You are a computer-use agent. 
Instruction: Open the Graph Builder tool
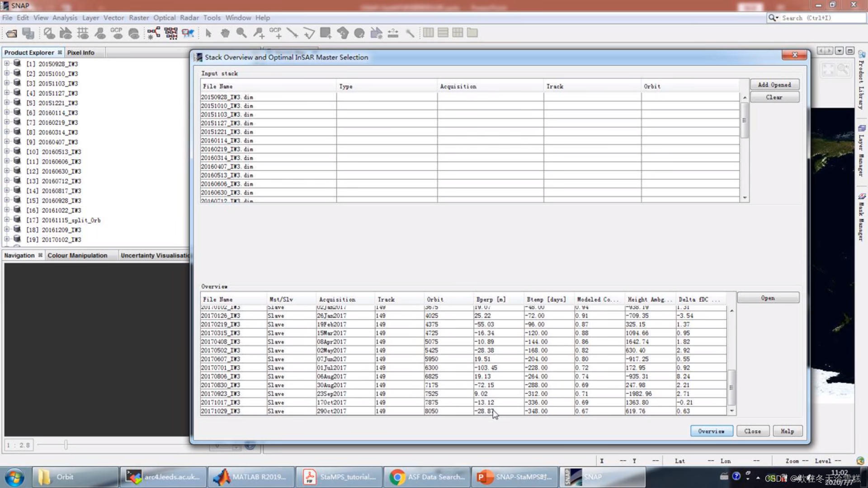(153, 33)
